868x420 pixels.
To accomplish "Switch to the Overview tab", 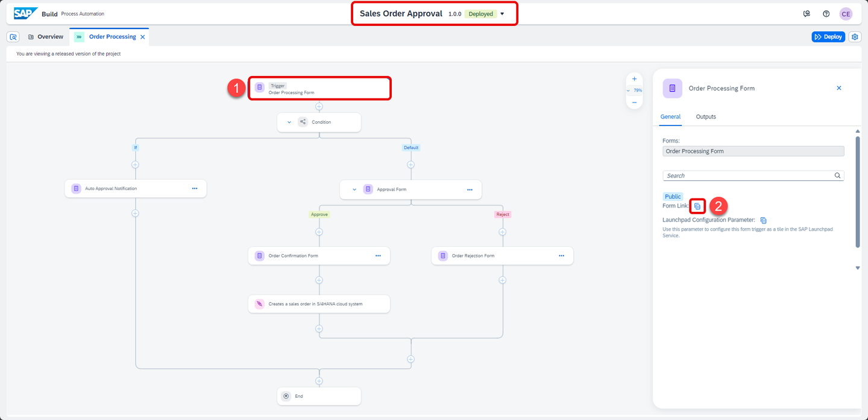I will click(x=45, y=37).
